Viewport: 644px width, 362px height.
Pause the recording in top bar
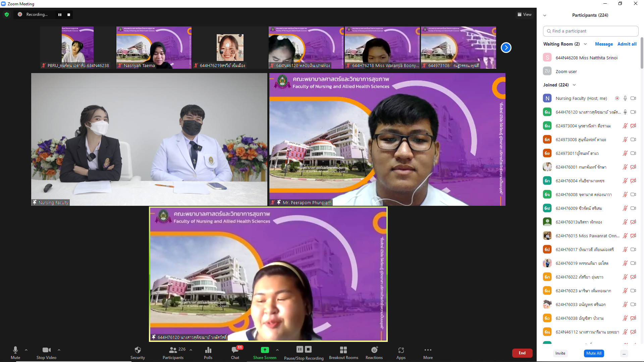click(60, 15)
